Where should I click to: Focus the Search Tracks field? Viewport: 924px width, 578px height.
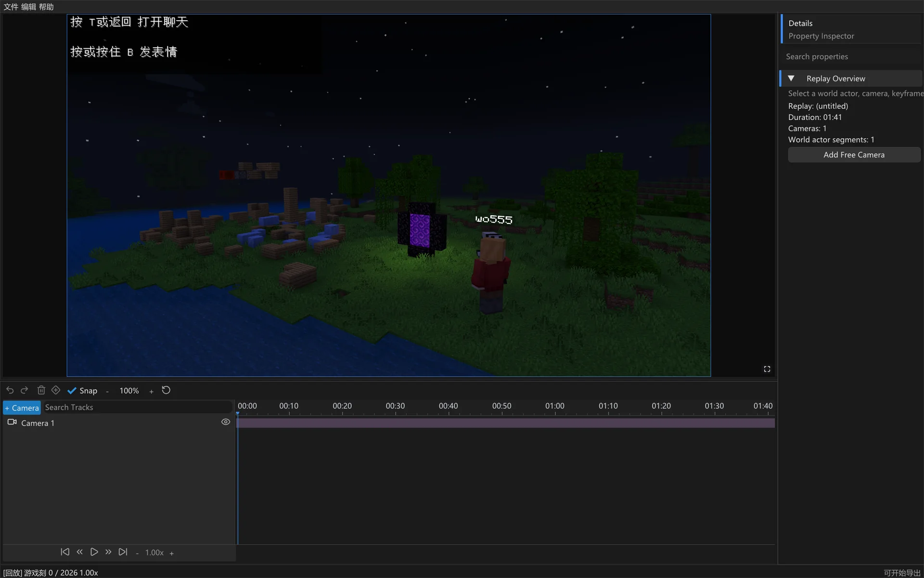coord(138,407)
